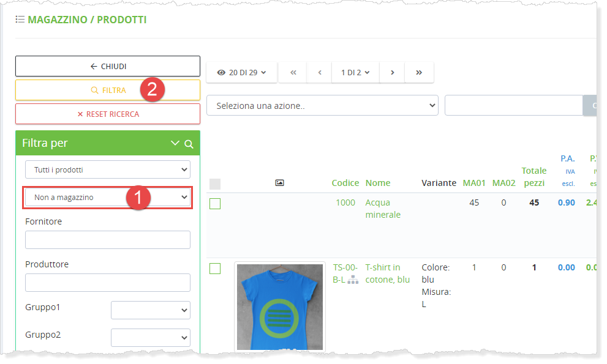This screenshot has width=607, height=364.
Task: Expand the 'Tutti i prodotti' dropdown
Action: [108, 169]
